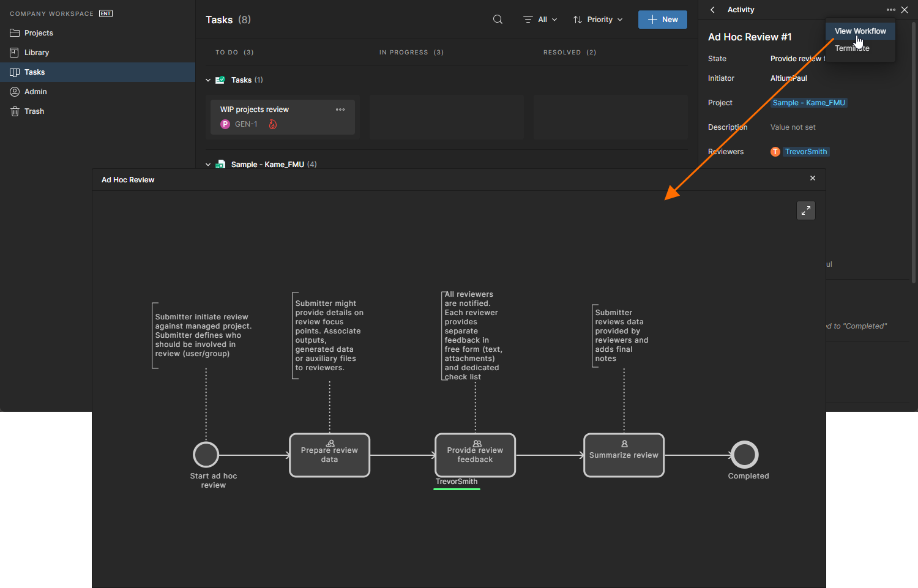Click the Description 'Value not set' field

793,127
